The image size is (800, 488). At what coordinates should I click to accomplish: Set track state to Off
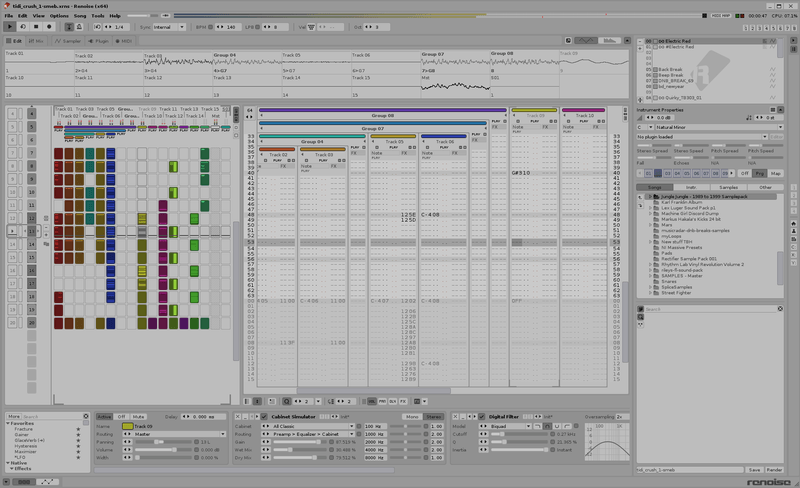pos(121,417)
